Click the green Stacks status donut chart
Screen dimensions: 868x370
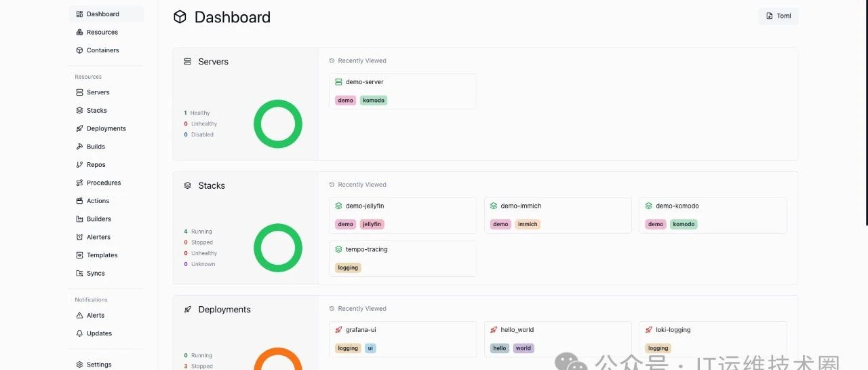278,248
